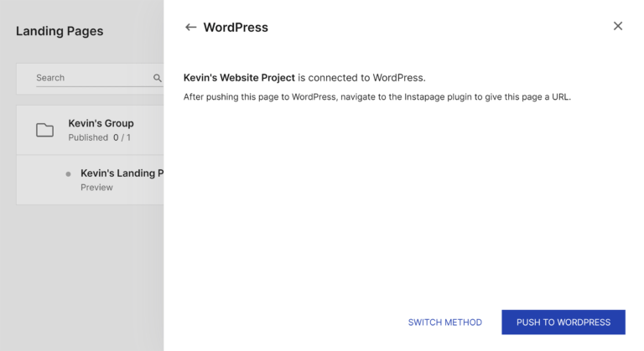This screenshot has width=644, height=351.
Task: Close the WordPress publish panel
Action: point(618,26)
